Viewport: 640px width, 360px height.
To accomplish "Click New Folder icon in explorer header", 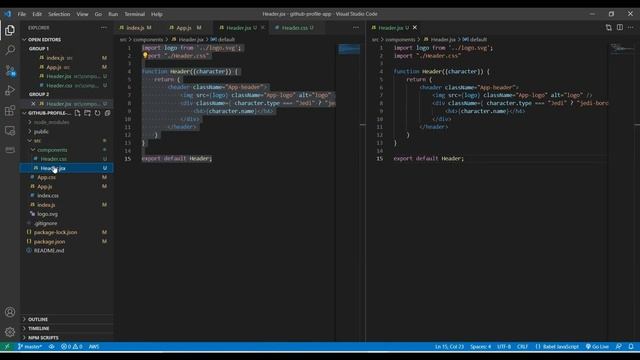I will 87,113.
